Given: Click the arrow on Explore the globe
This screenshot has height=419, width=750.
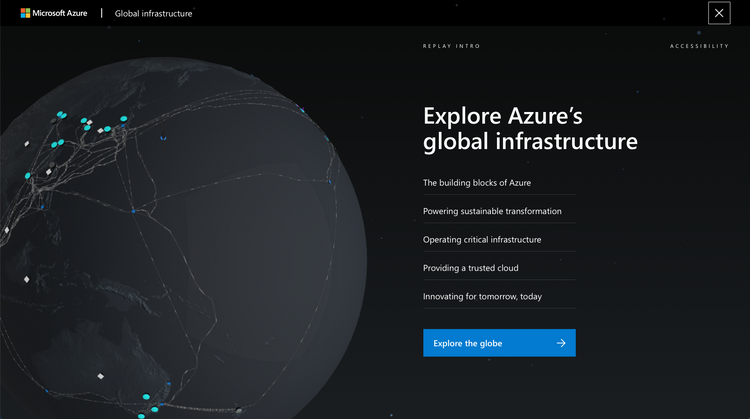Looking at the screenshot, I should 561,343.
